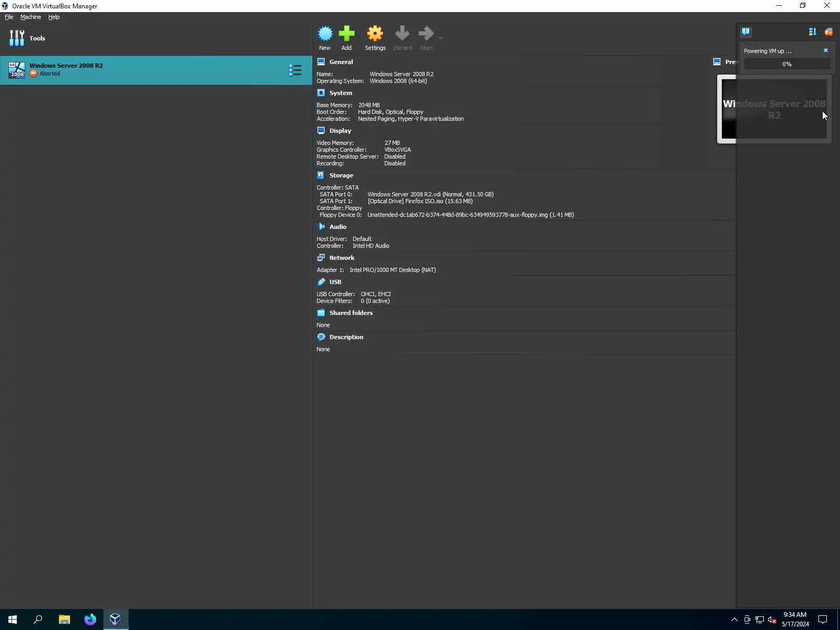Click the network tray icon
This screenshot has width=840, height=630.
[760, 620]
